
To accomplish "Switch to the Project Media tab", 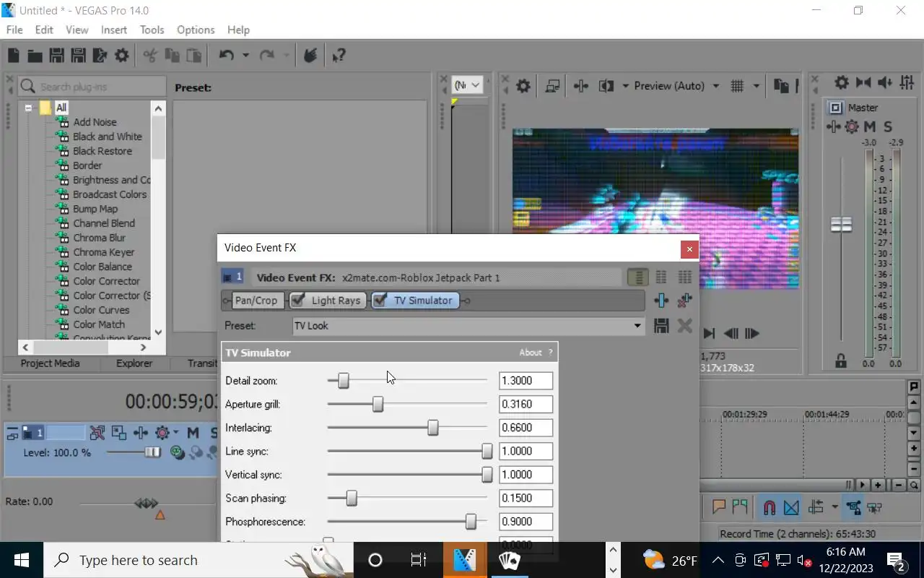I will [50, 363].
